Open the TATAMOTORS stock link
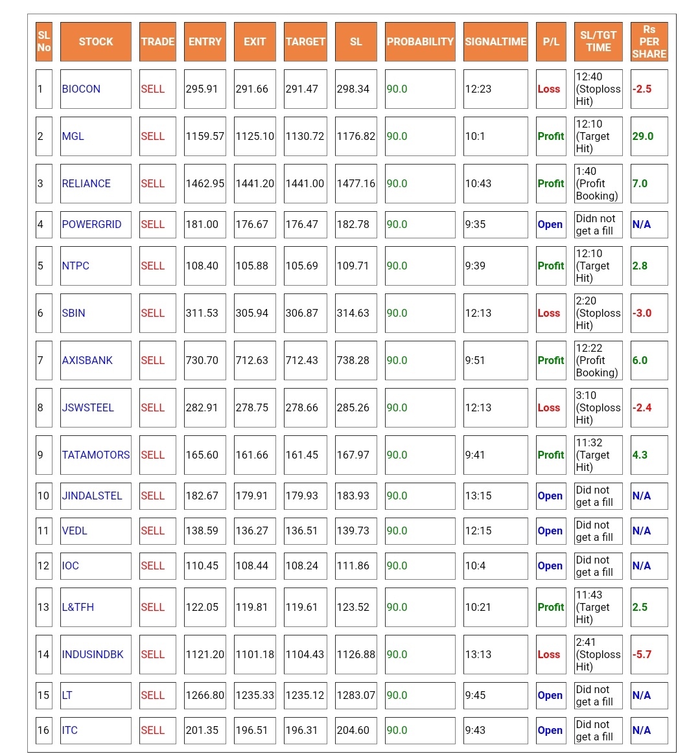The width and height of the screenshot is (700, 754). pos(96,455)
